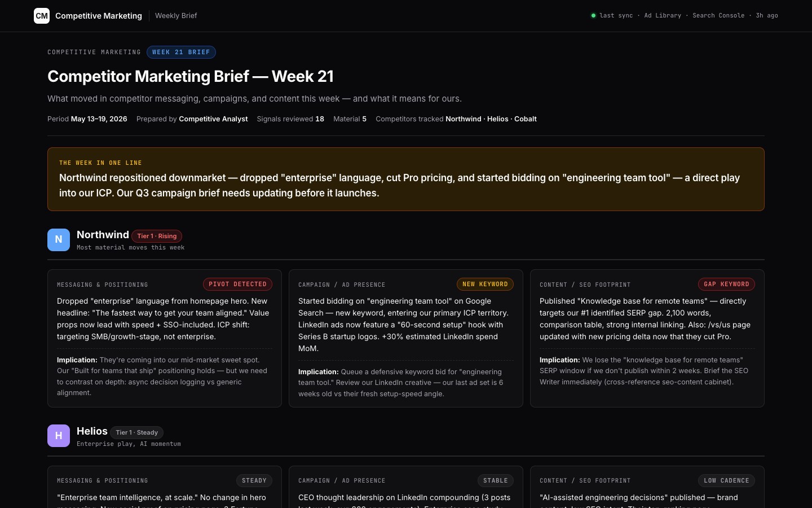Click Helios MESSAGING & POSITIONING card label
This screenshot has height=508, width=812.
[103, 481]
